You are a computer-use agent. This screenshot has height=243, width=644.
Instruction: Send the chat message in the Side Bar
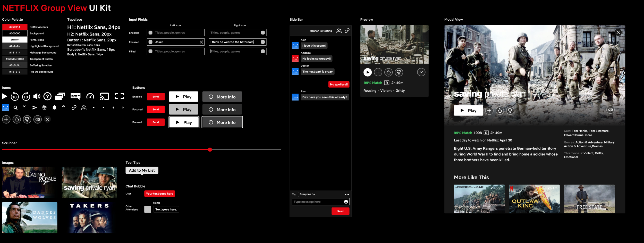340,211
